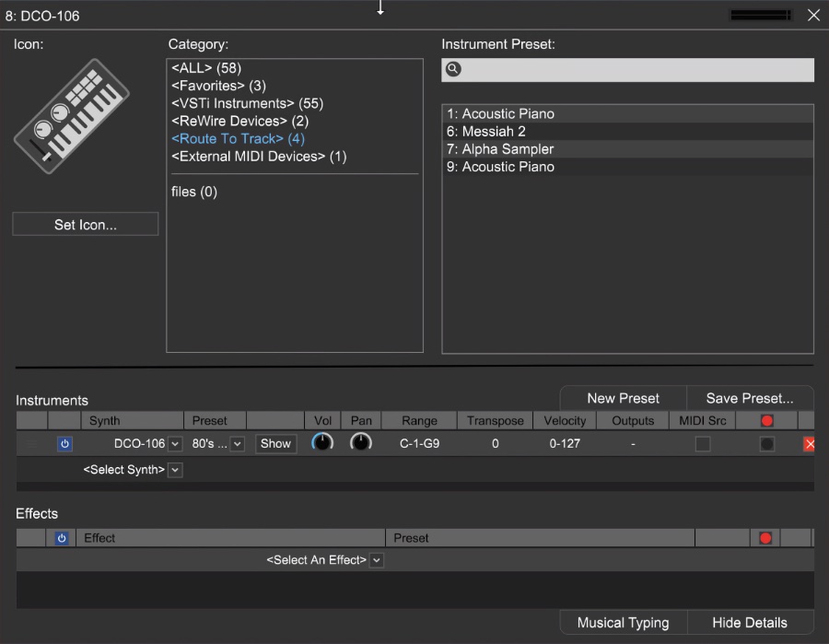Image resolution: width=829 pixels, height=644 pixels.
Task: Click the Pan knob for DCO-106
Action: [360, 442]
